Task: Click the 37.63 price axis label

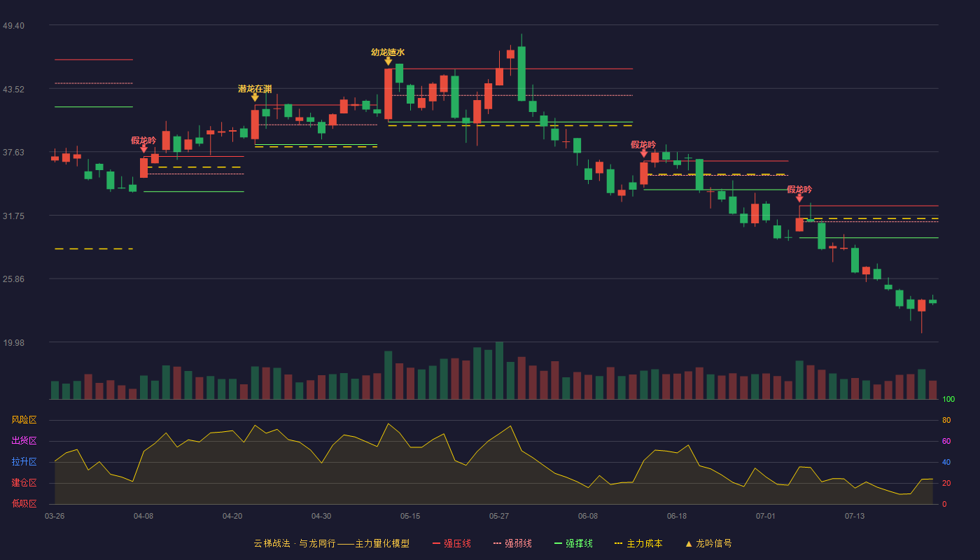Action: click(13, 153)
